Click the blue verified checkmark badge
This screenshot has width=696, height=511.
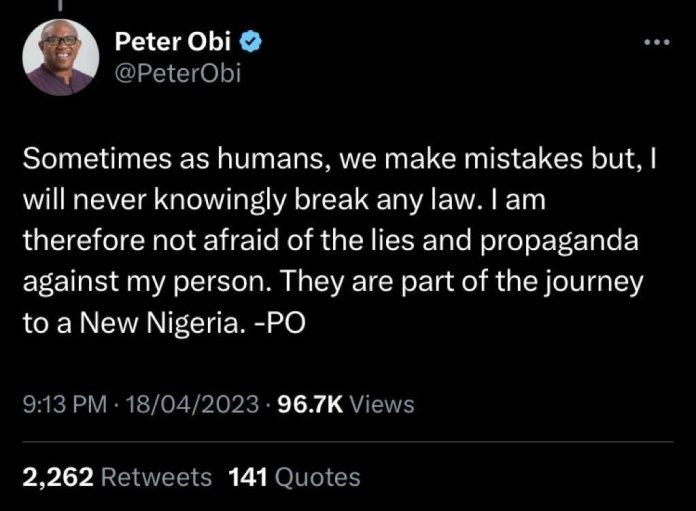tap(255, 42)
